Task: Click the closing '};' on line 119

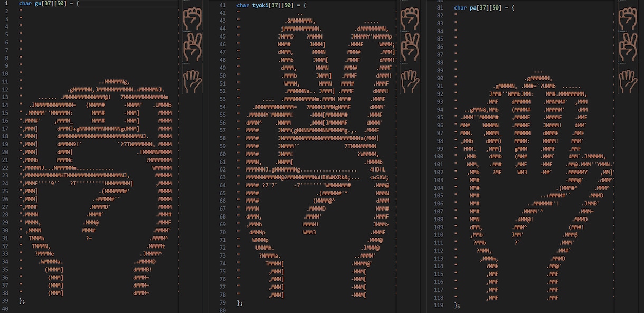Action: click(x=457, y=305)
